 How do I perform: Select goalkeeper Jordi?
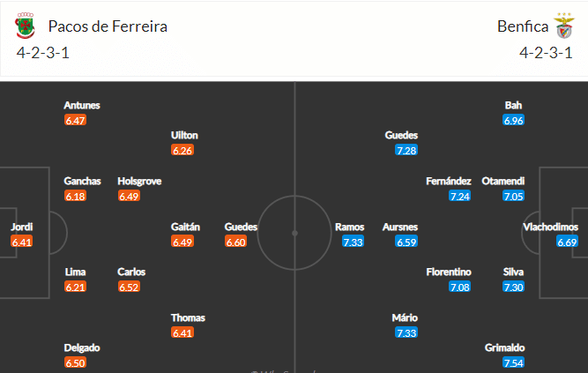coord(21,227)
